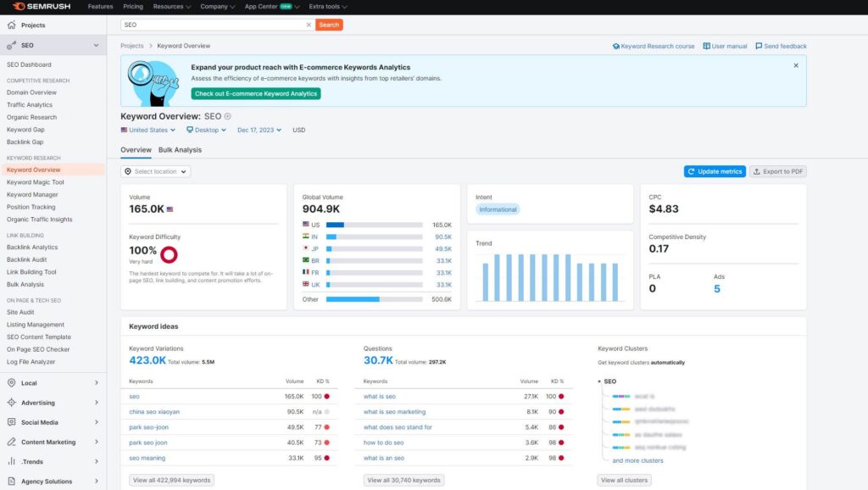Click the Export to PDF button

778,171
